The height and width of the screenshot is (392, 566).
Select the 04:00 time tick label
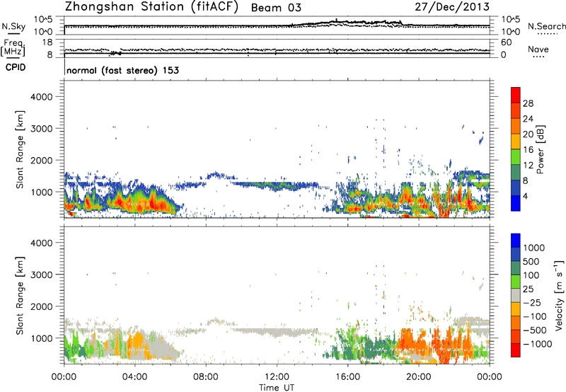[134, 377]
